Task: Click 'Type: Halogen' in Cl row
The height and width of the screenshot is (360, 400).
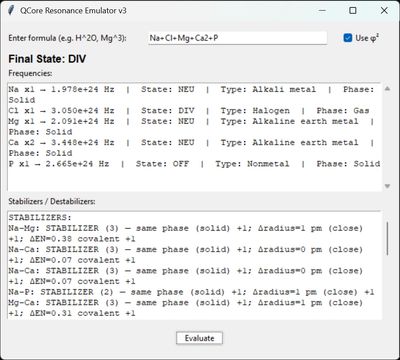Action: pyautogui.click(x=255, y=111)
